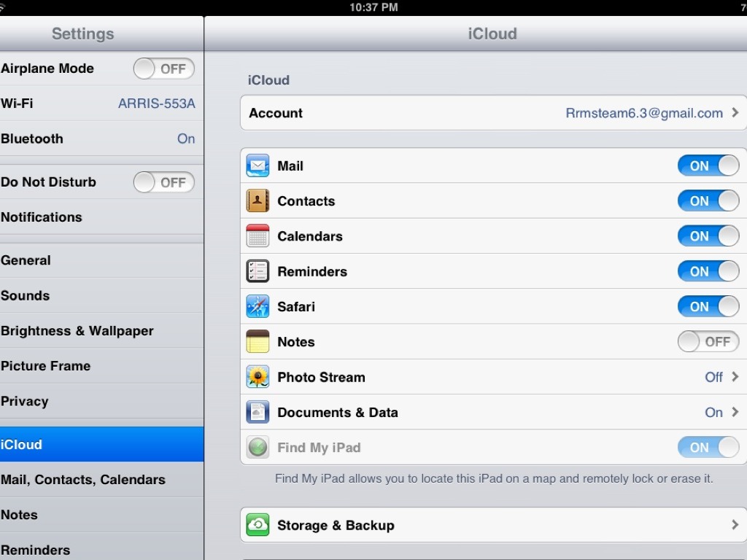
Task: Tap the Storage & Backup cloud icon
Action: tap(258, 525)
